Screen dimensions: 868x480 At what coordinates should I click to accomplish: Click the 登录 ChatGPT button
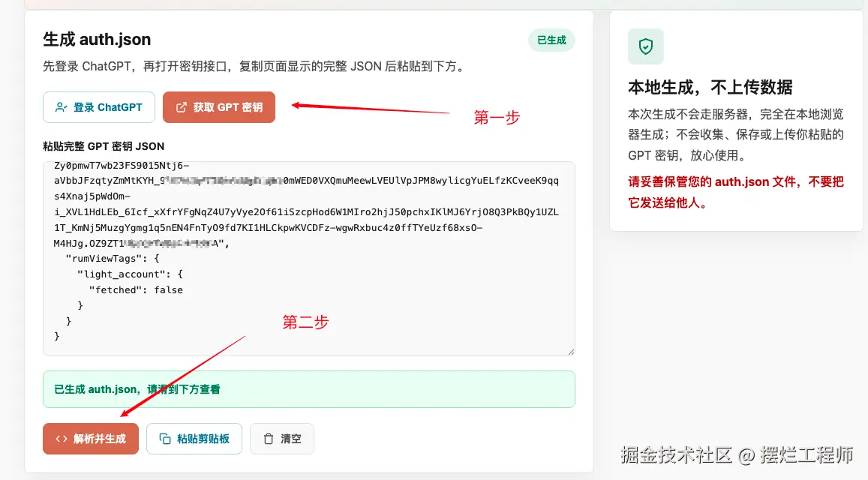coord(98,107)
